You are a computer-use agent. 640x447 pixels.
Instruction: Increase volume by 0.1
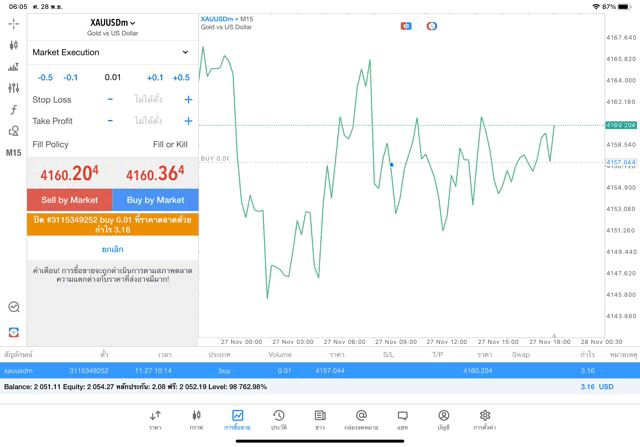point(154,77)
